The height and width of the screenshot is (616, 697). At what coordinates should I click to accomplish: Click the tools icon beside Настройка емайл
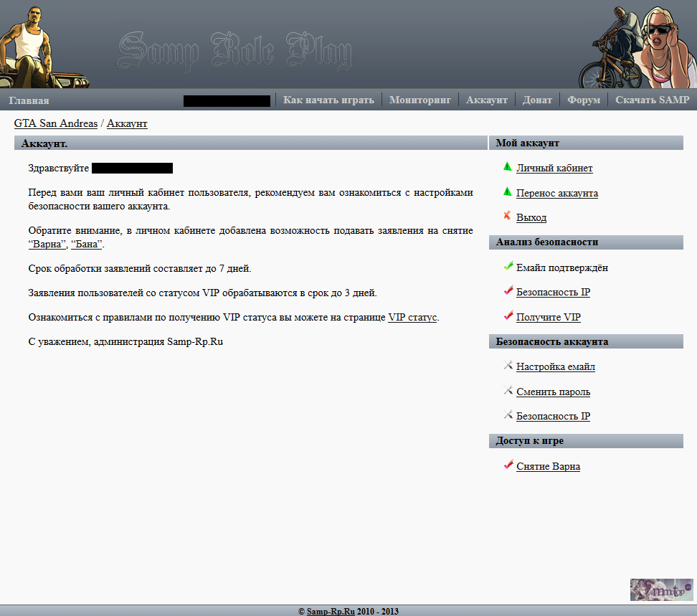tap(508, 366)
